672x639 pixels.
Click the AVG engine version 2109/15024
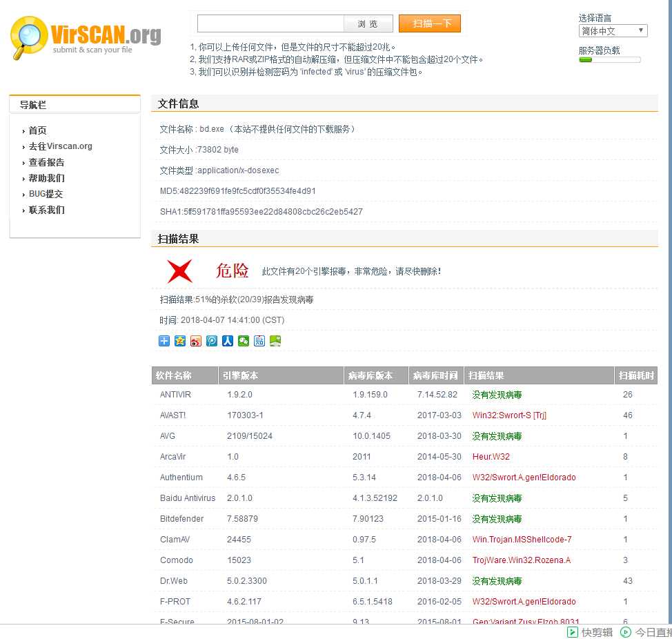click(250, 436)
